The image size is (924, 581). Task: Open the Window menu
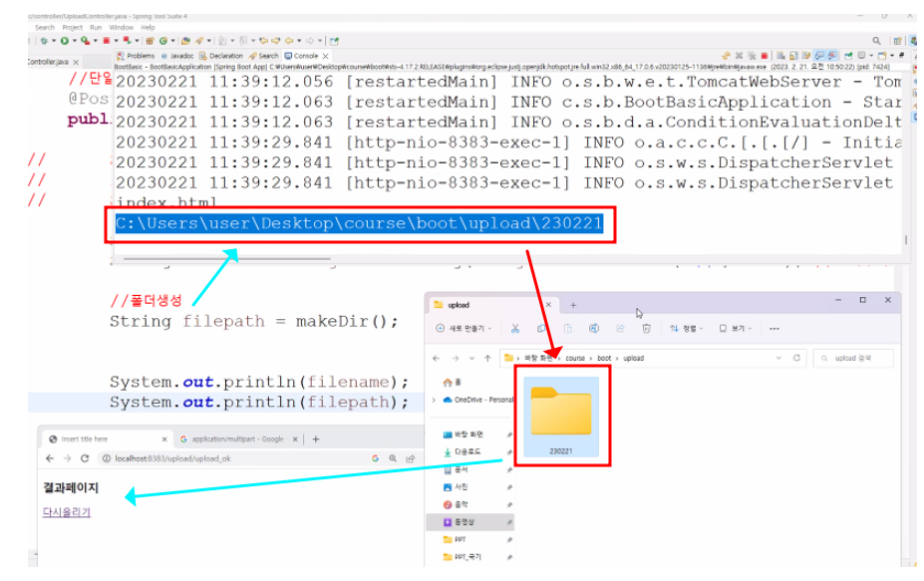(121, 27)
